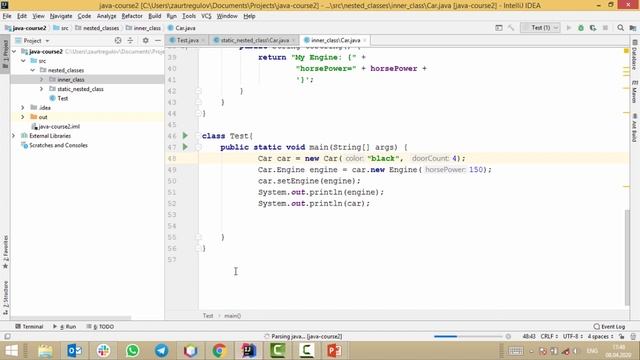Viewport: 640px width, 360px height.
Task: Toggle fold marker at line 47
Action: [x=198, y=147]
